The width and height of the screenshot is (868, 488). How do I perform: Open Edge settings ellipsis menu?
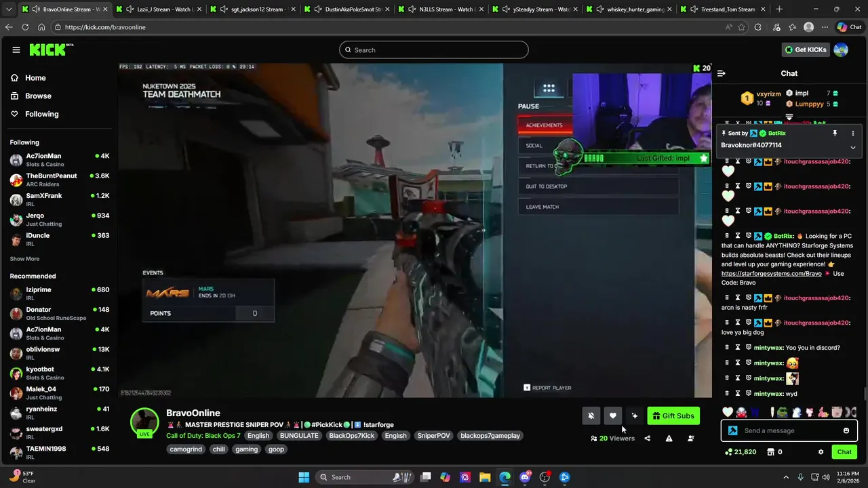[825, 27]
